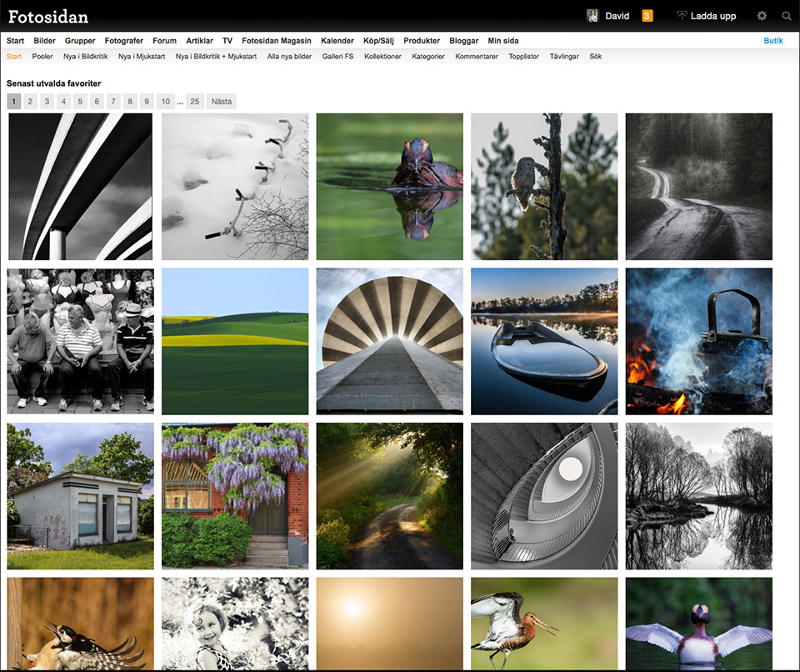Open the Bilder menu
The width and height of the screenshot is (800, 672).
44,41
